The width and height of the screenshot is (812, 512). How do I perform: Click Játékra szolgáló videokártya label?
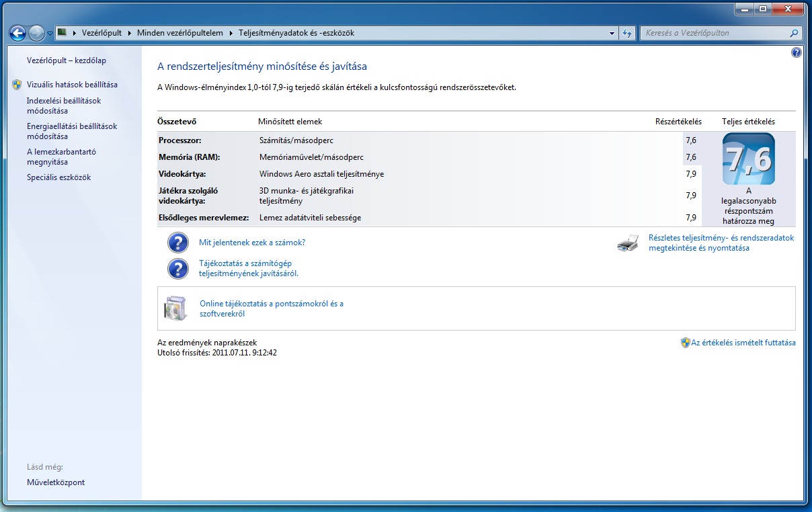pyautogui.click(x=188, y=196)
